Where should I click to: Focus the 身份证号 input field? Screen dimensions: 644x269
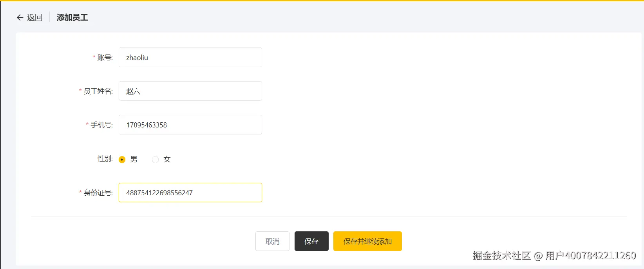point(190,193)
